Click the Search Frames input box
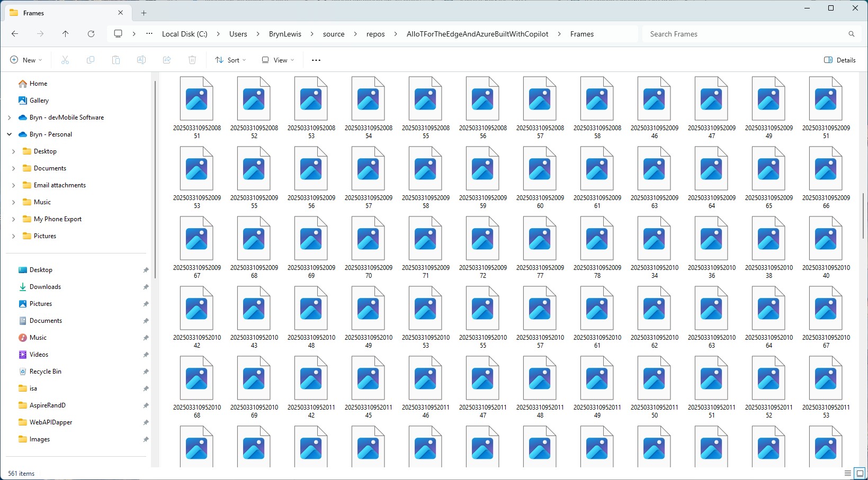This screenshot has height=480, width=868. tap(744, 34)
